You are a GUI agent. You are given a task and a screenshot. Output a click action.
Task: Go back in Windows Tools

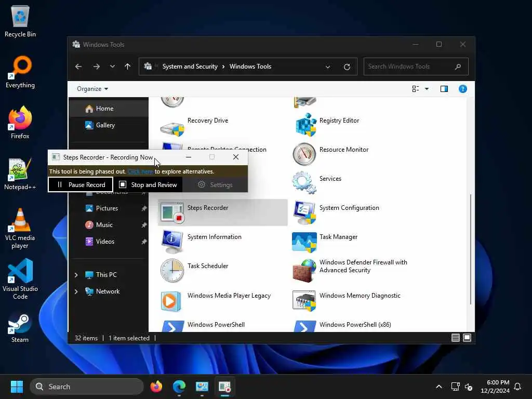point(78,66)
